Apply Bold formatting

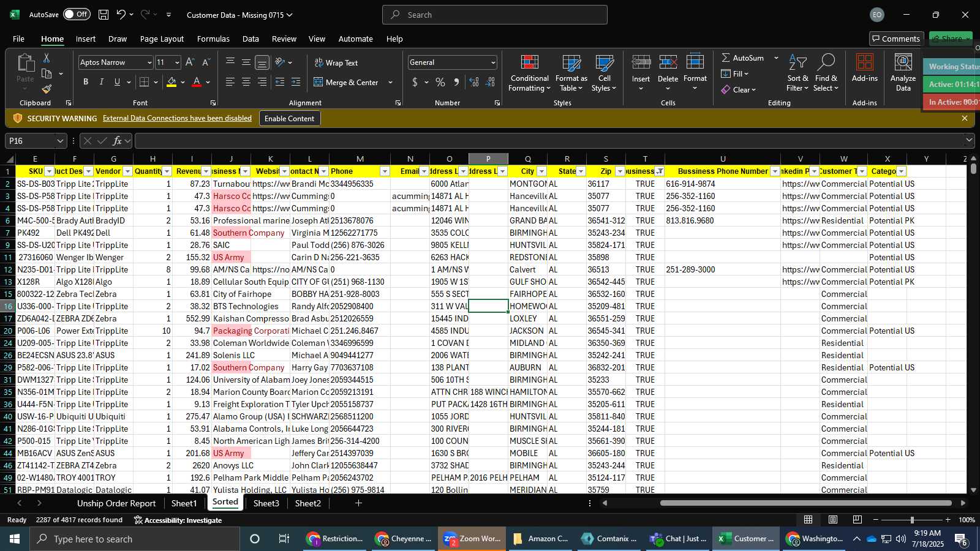86,82
